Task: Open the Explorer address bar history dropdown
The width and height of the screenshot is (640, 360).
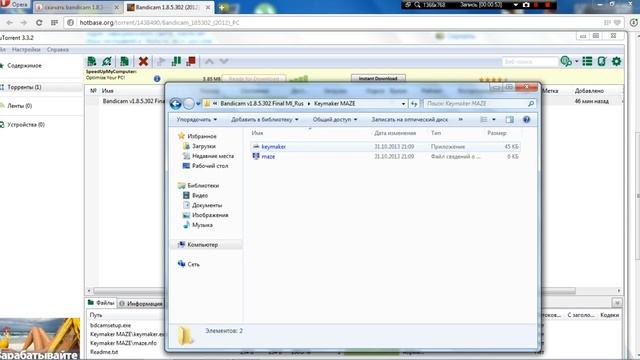Action: click(x=403, y=104)
